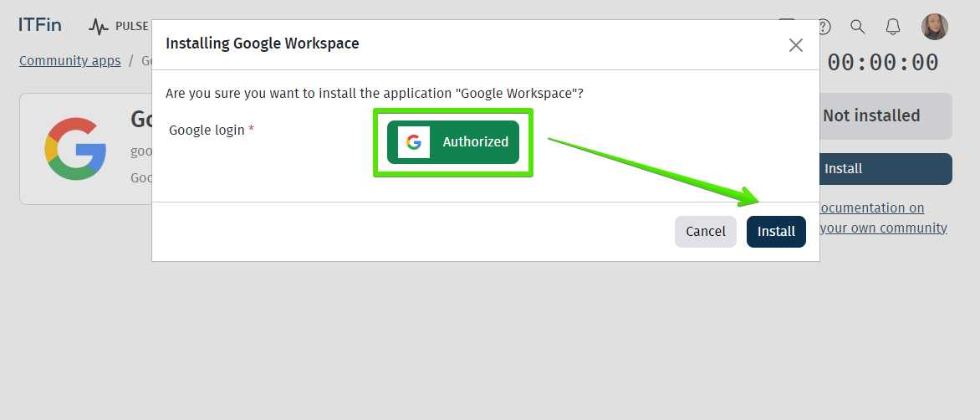980x420 pixels.
Task: Select the 'Installing Google Workspace' dialog title
Action: tap(262, 44)
